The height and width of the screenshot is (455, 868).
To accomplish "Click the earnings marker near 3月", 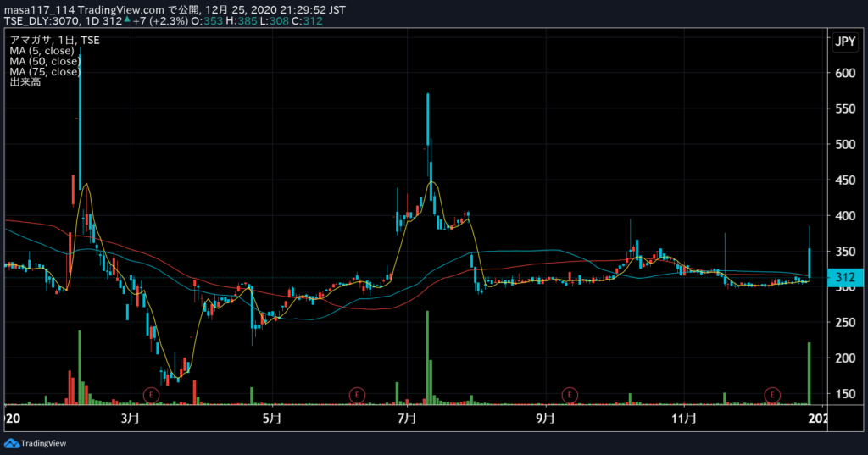I will pyautogui.click(x=151, y=395).
